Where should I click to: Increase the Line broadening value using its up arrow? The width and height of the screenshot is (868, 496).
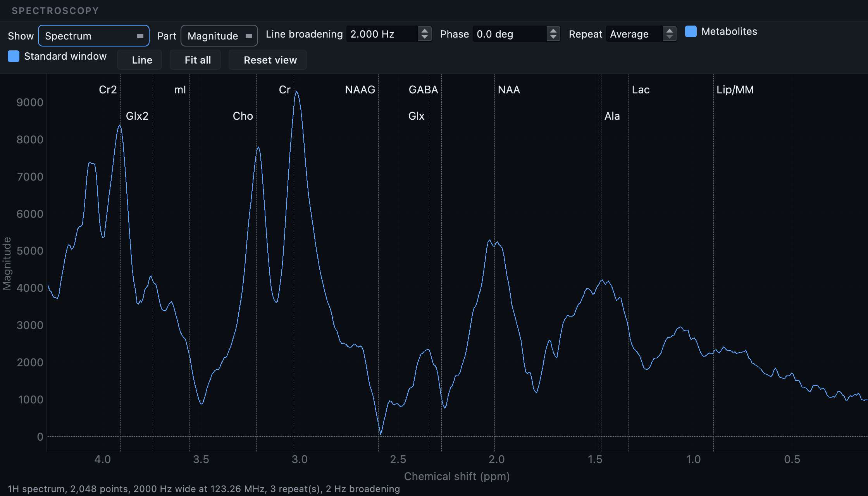tap(425, 31)
